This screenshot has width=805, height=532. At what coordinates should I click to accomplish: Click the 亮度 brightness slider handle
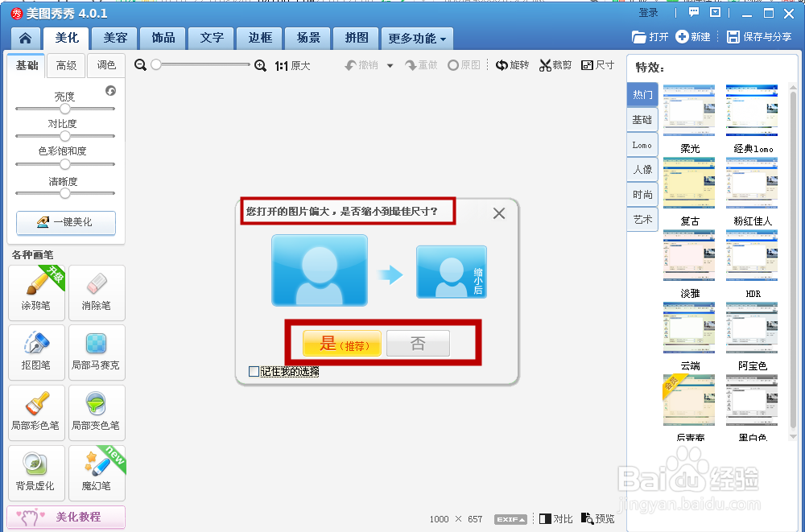coord(64,109)
